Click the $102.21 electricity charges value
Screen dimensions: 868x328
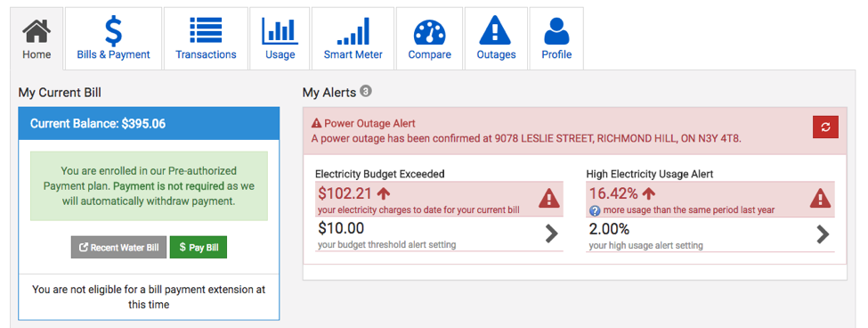coord(345,193)
